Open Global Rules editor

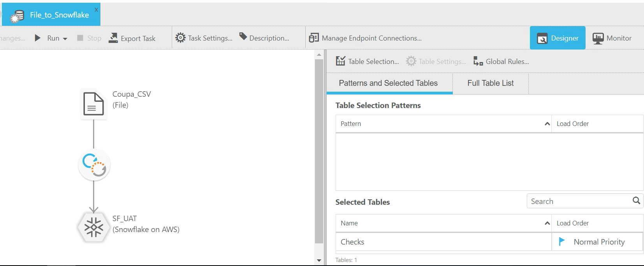[501, 61]
